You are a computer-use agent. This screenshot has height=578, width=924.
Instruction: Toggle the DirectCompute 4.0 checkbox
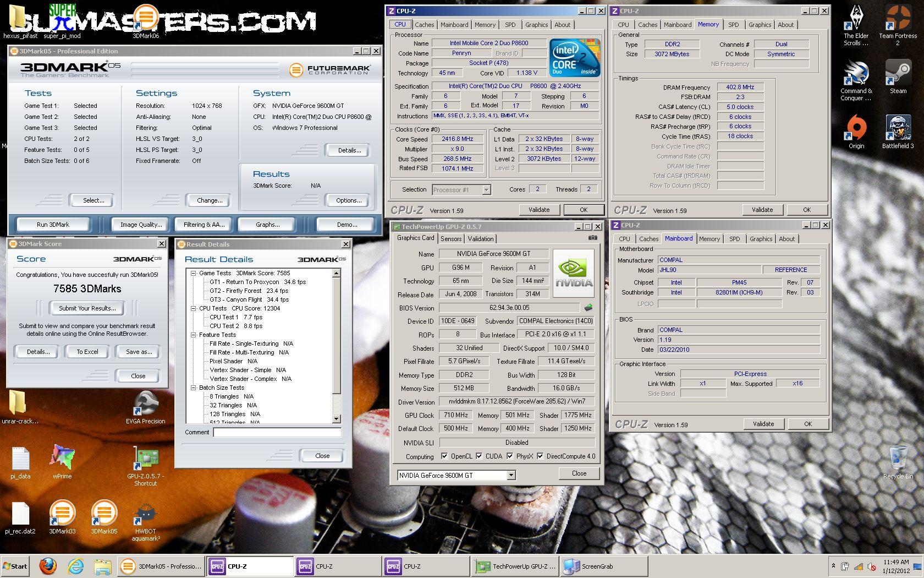pos(540,456)
